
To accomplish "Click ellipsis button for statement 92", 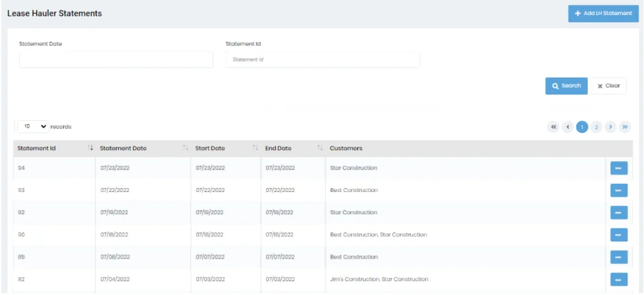I will tap(619, 213).
